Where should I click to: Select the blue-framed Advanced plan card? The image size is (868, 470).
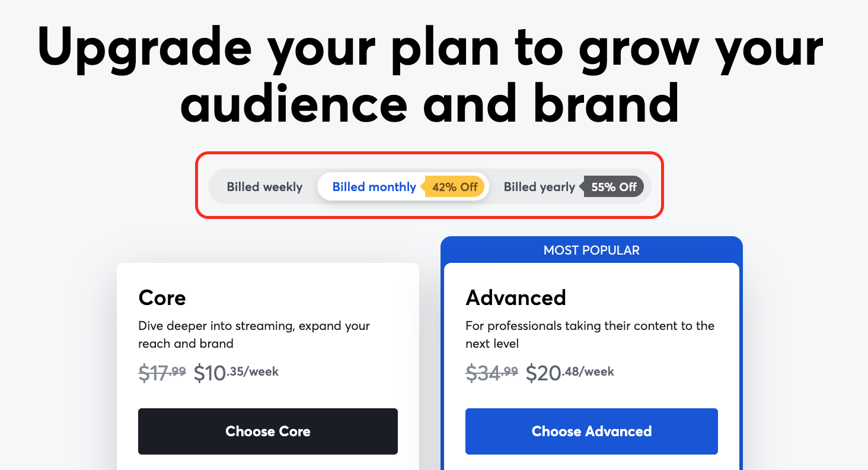[592, 353]
